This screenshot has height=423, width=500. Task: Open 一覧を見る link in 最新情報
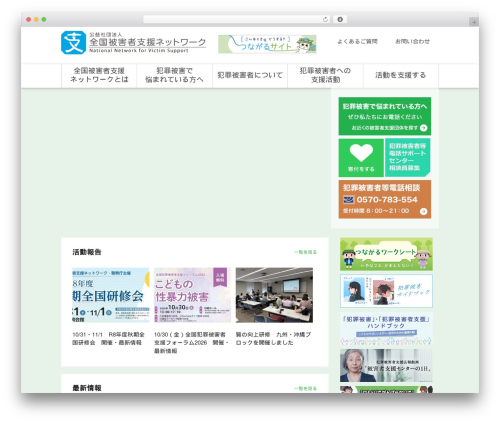point(305,388)
